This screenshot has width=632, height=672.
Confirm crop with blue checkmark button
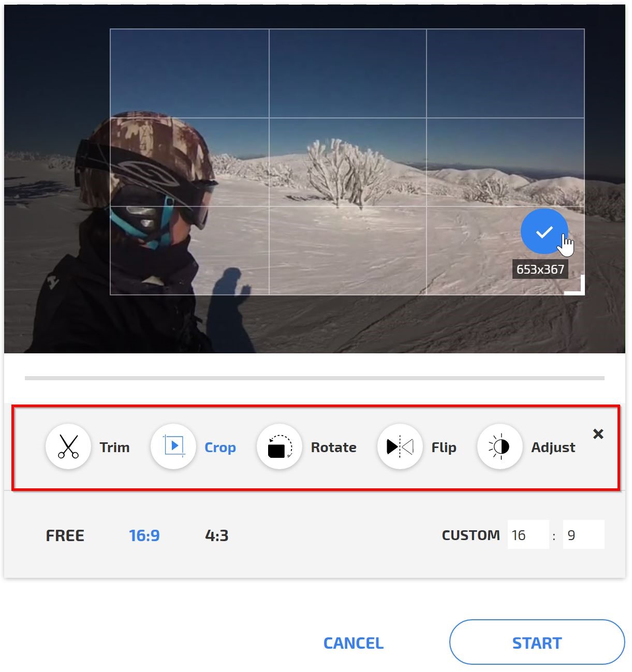pos(543,232)
